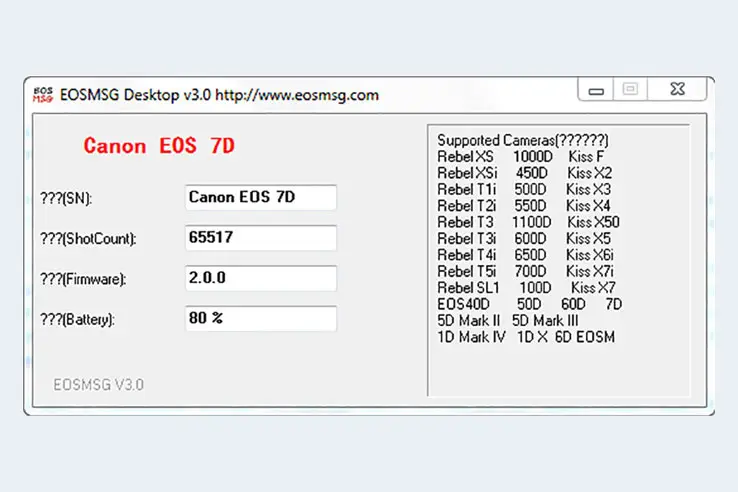This screenshot has width=738, height=492.
Task: Select the Rebel T3 1100D Kiss X50 row
Action: tap(529, 222)
